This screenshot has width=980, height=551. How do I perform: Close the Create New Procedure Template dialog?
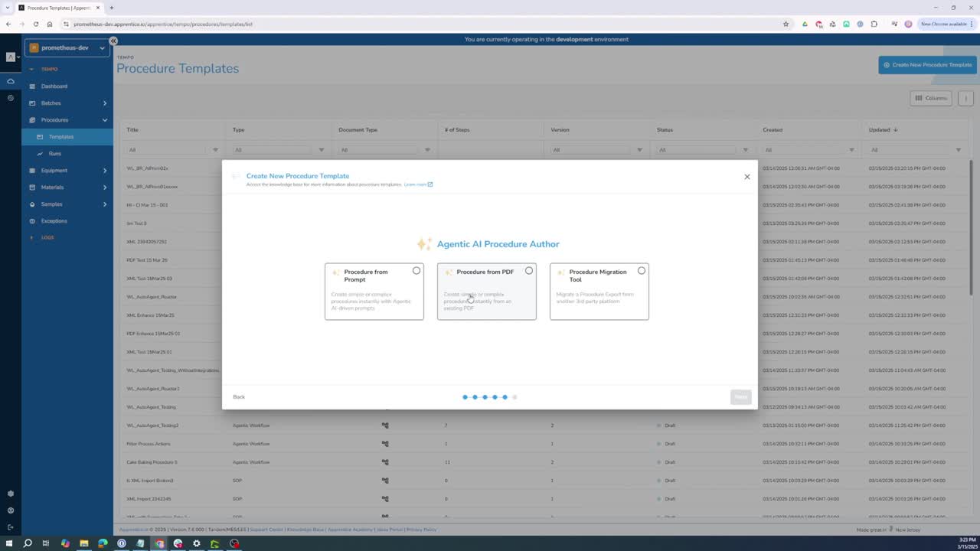(x=747, y=177)
